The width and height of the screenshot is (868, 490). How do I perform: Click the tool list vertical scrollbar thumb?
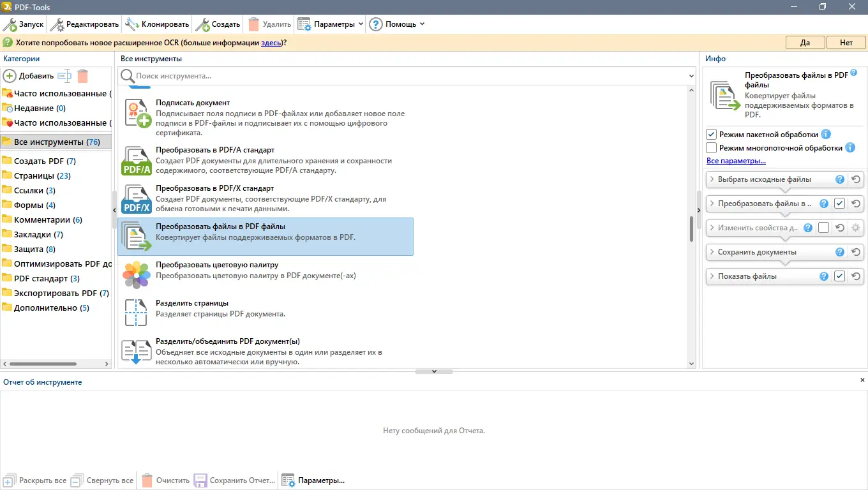[x=691, y=229]
